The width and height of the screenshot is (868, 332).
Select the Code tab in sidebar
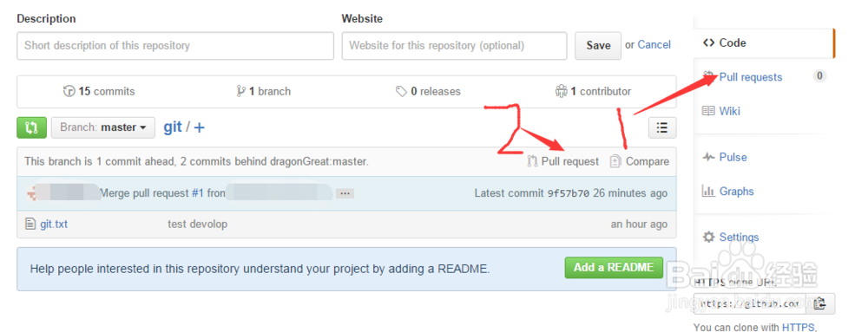pyautogui.click(x=763, y=43)
